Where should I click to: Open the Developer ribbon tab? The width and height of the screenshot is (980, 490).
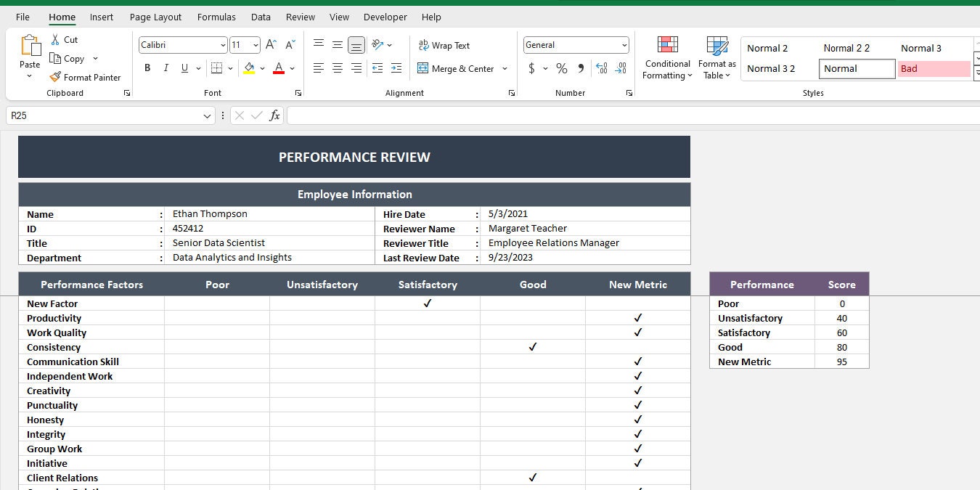click(x=385, y=17)
